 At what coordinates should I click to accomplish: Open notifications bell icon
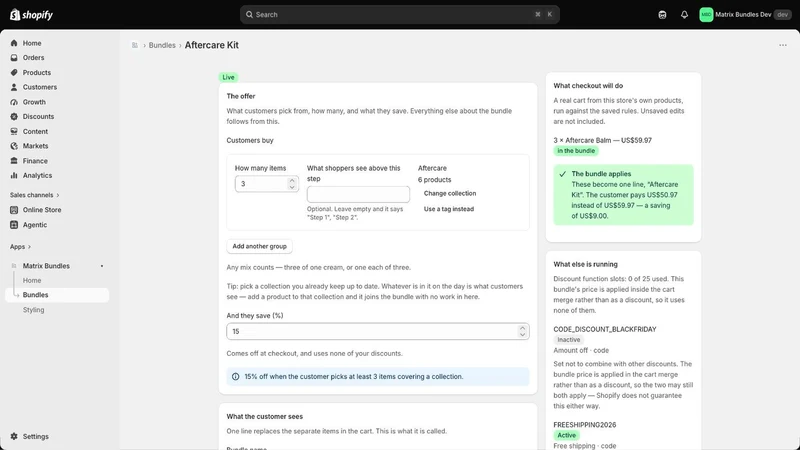coord(684,15)
